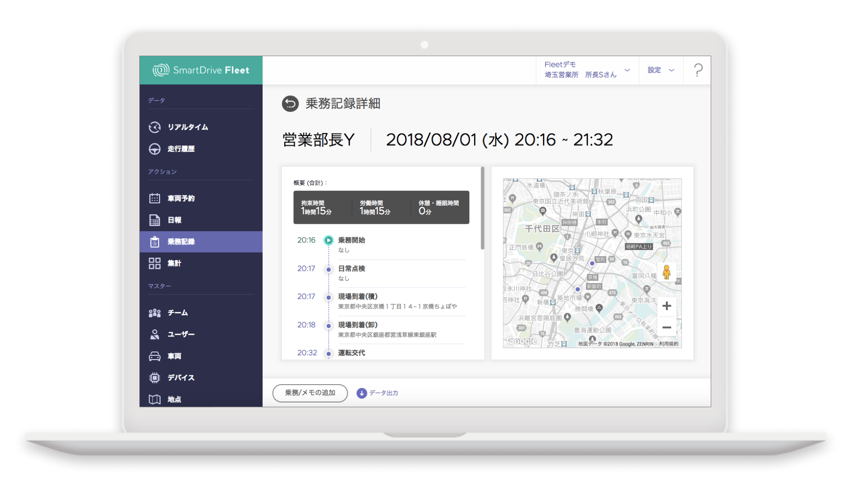Click the 現場到着(積) timeline dot

click(x=329, y=297)
